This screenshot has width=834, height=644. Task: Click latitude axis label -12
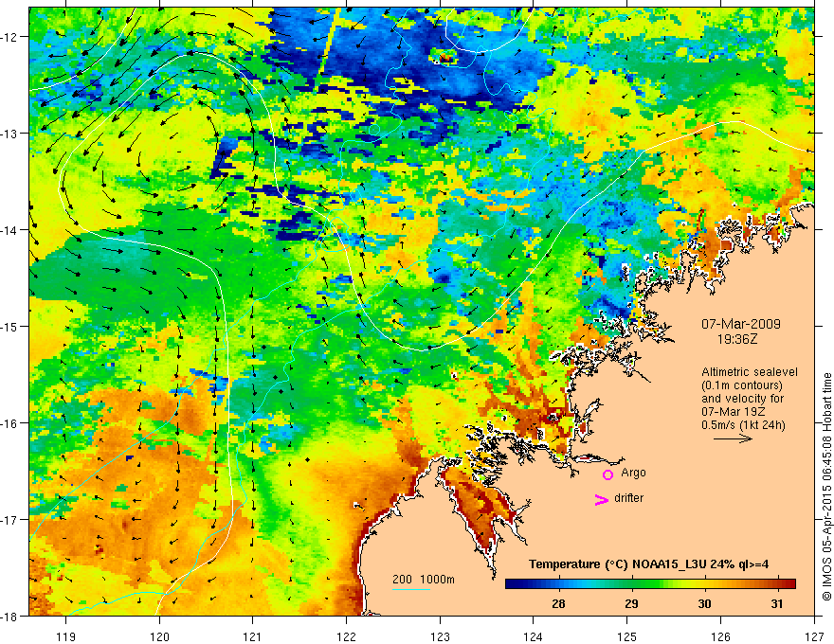point(9,37)
